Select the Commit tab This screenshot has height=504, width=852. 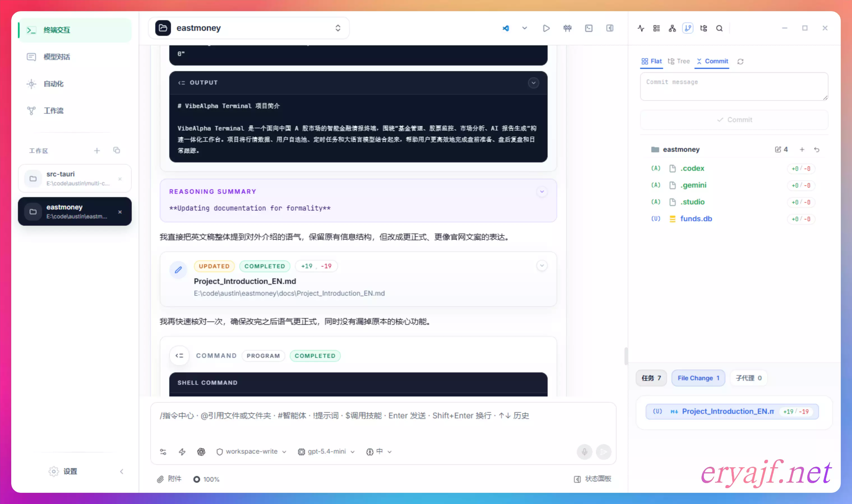[712, 61]
